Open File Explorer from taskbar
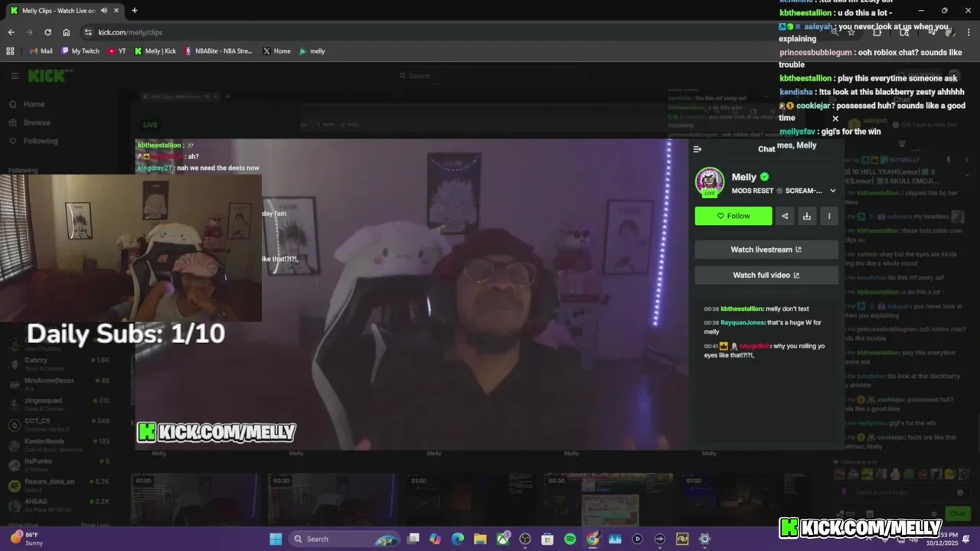Image resolution: width=980 pixels, height=551 pixels. [x=480, y=539]
